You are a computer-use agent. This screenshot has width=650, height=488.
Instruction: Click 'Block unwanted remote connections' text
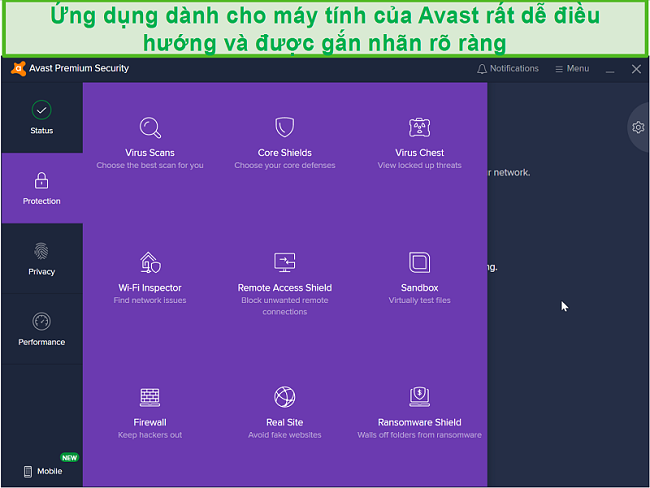tap(284, 306)
